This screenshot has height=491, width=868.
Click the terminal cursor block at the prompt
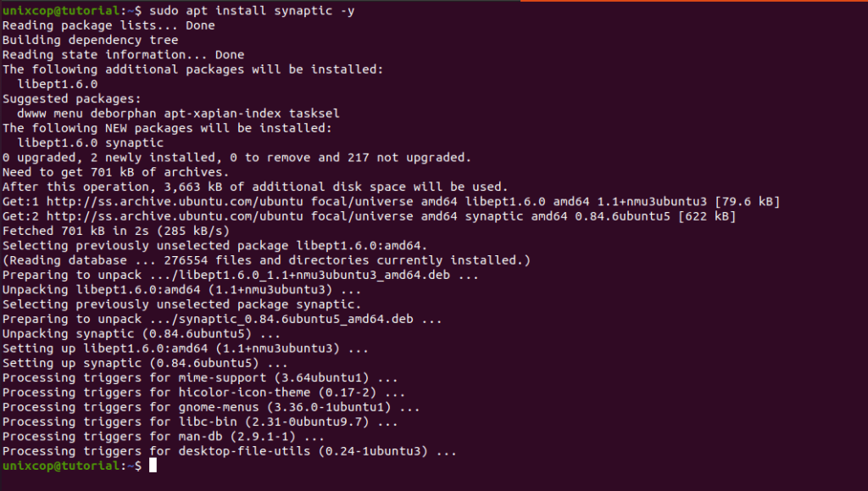pyautogui.click(x=153, y=466)
